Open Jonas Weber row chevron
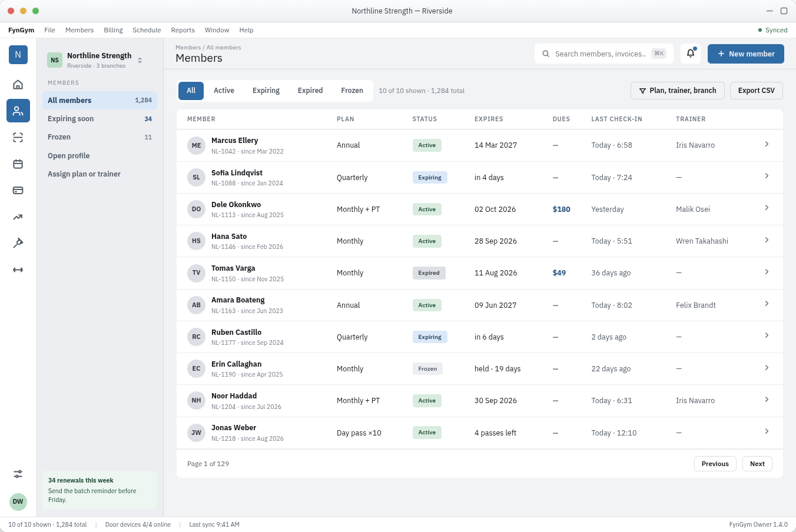796x532 pixels. click(x=767, y=431)
